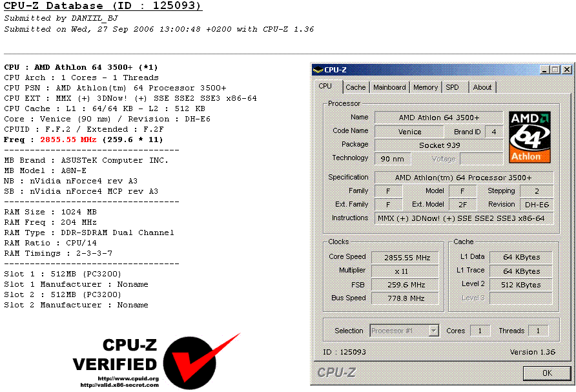Image resolution: width=576 pixels, height=392 pixels.
Task: Click the Core Speed value 2855.55 MHz
Action: pyautogui.click(x=405, y=258)
